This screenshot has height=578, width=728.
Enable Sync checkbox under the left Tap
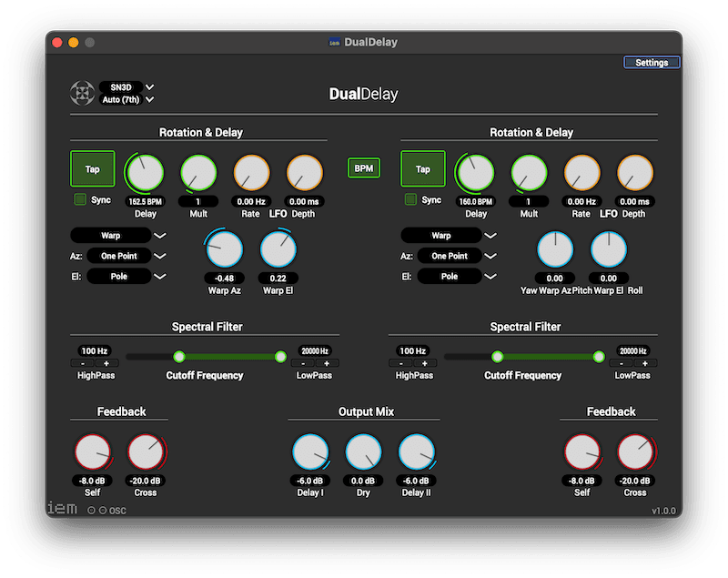tap(80, 199)
